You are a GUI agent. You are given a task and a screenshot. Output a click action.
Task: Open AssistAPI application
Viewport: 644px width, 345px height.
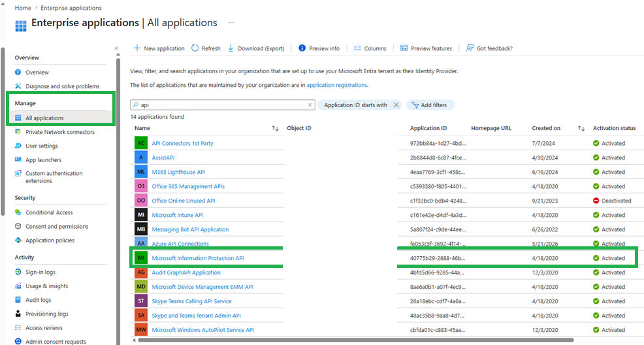pos(163,157)
